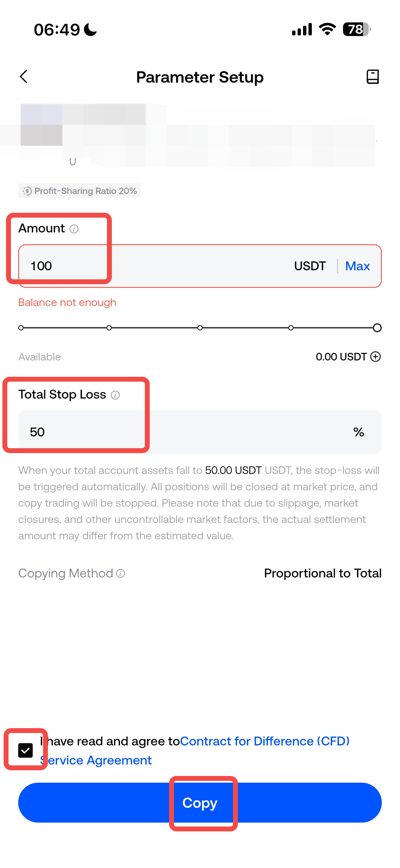The width and height of the screenshot is (400, 868).
Task: Go back using the left arrow
Action: 24,77
